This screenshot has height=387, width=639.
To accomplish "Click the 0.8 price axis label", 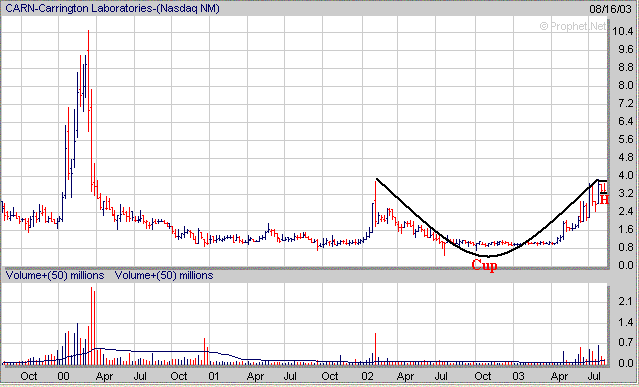I will pyautogui.click(x=626, y=247).
